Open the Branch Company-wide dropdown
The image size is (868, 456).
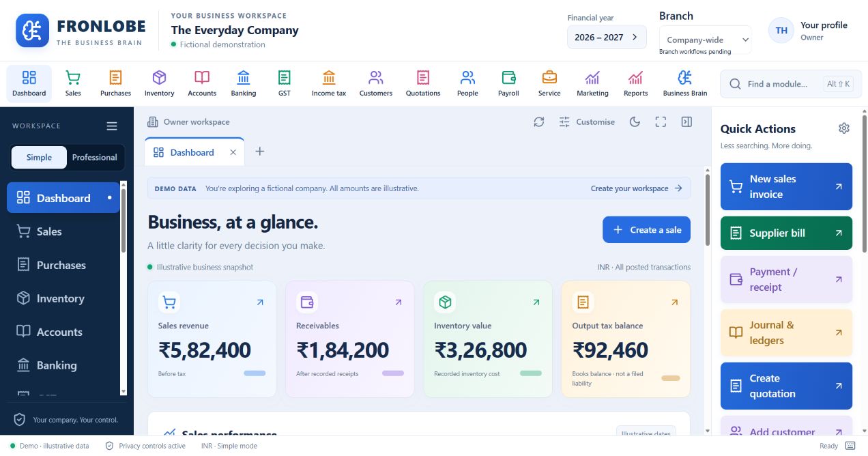[x=705, y=40]
